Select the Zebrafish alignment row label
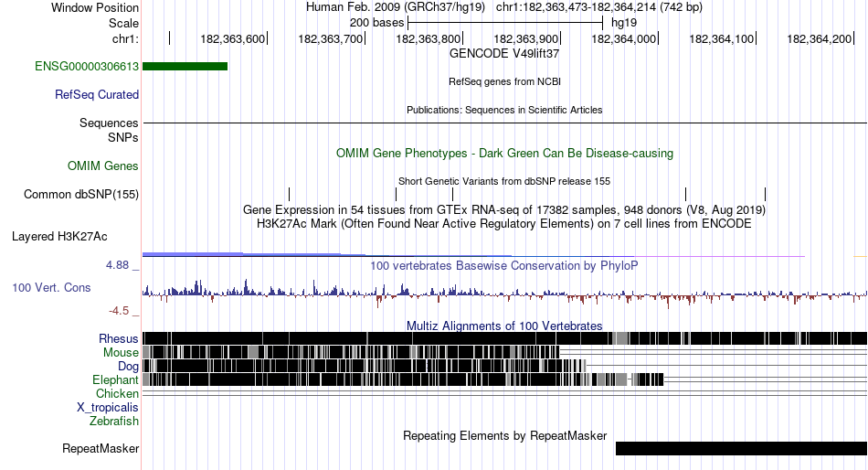Screen dimensions: 868x470 coord(114,422)
